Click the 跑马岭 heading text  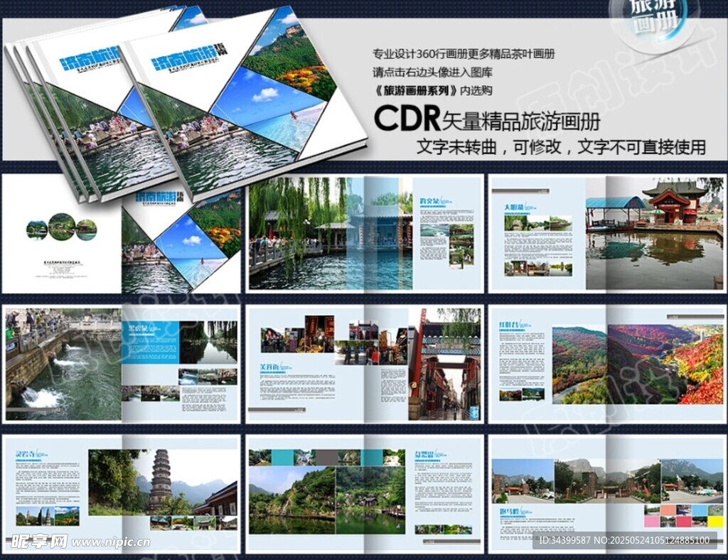tap(509, 512)
